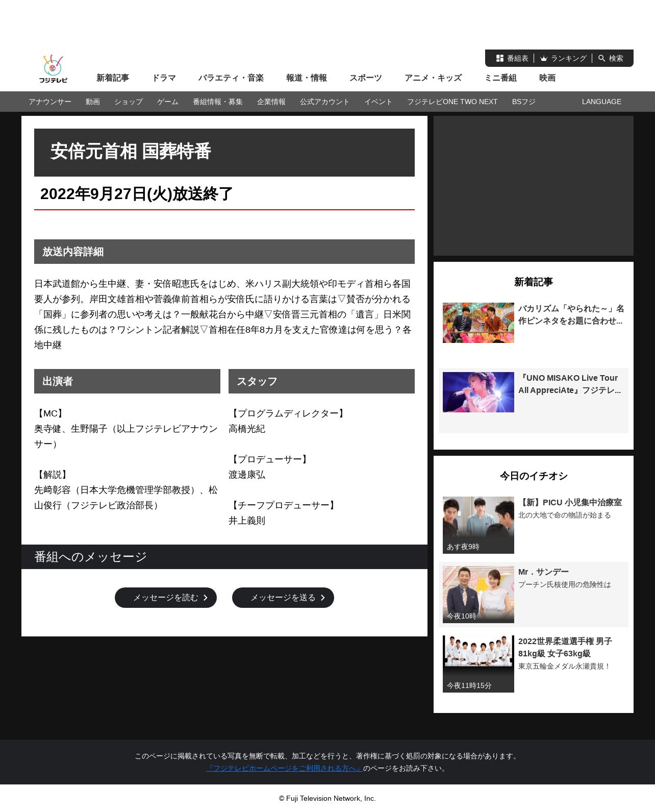The height and width of the screenshot is (812, 655).
Task: Click the sidebar advertisement banner area
Action: click(534, 186)
